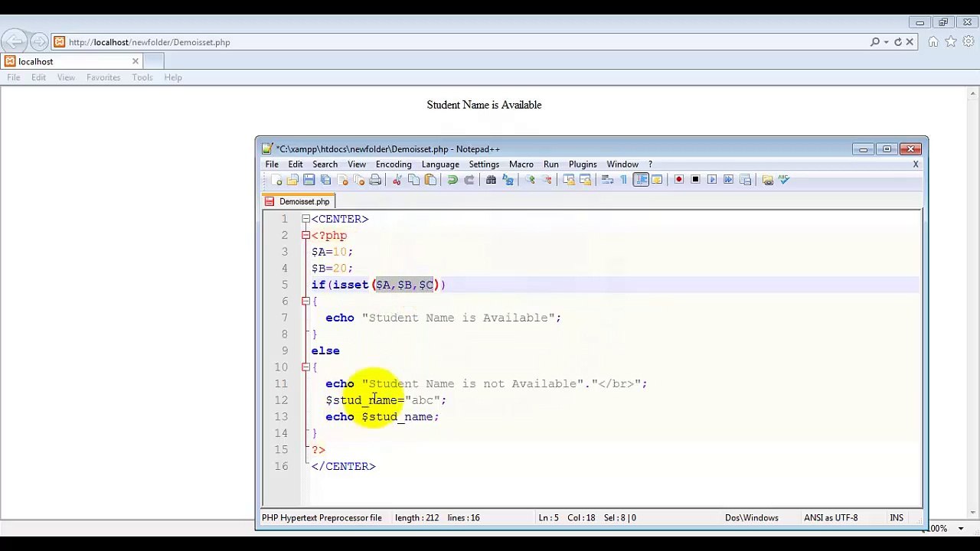This screenshot has width=980, height=551.
Task: Expand address bar dropdown arrow
Action: point(887,42)
